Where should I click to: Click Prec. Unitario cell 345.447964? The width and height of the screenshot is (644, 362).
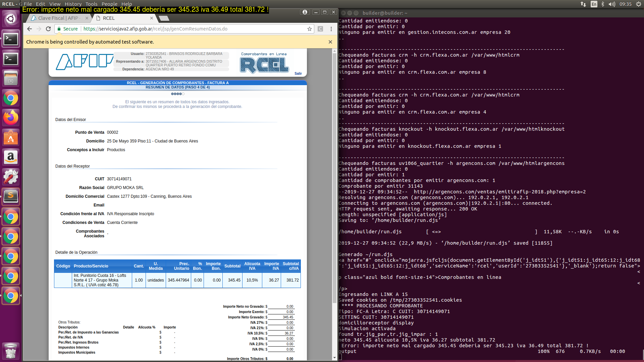tap(178, 280)
